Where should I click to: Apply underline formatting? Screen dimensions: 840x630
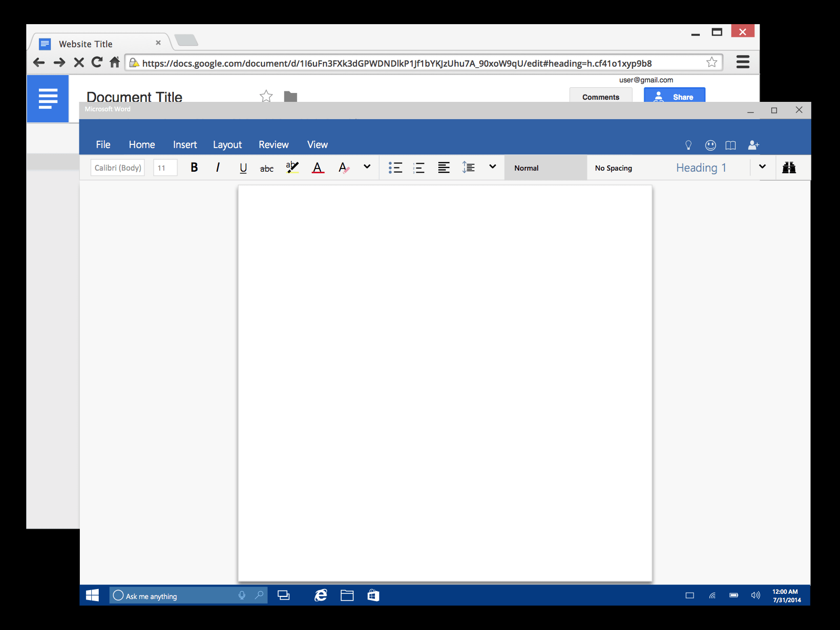[243, 167]
